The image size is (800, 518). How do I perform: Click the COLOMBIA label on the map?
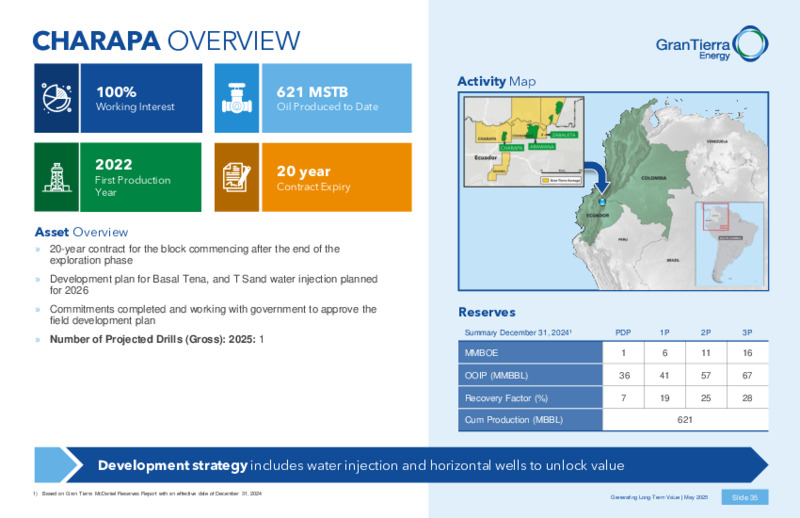[x=654, y=178]
